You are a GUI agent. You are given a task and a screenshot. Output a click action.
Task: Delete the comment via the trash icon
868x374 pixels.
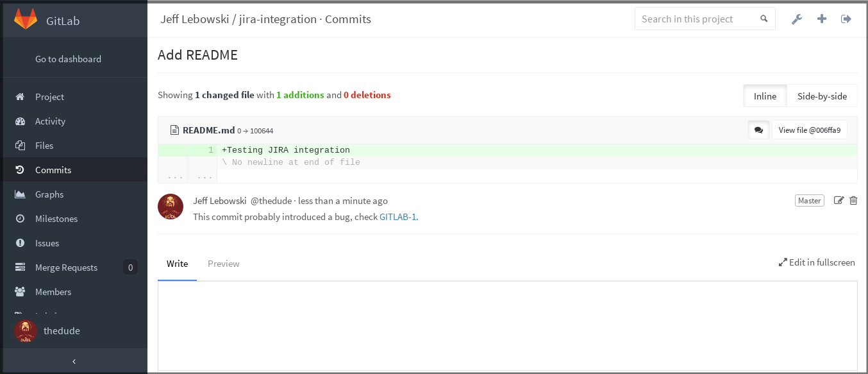click(x=853, y=200)
